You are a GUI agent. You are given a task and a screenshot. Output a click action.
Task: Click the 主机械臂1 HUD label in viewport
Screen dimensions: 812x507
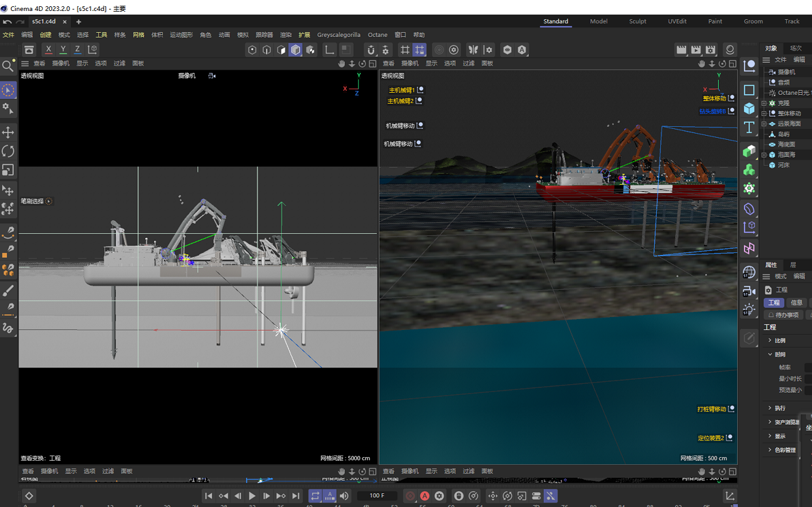[402, 90]
